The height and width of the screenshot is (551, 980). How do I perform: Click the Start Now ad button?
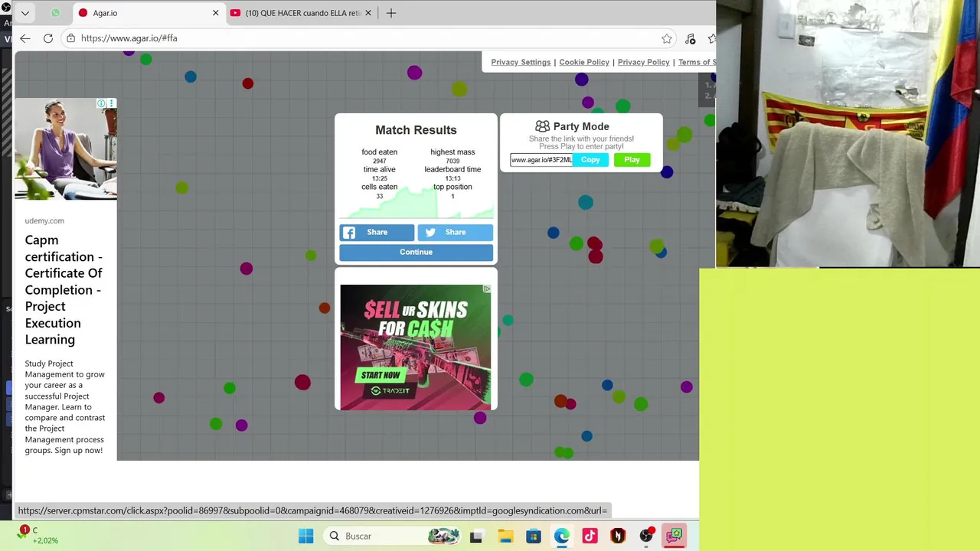381,375
